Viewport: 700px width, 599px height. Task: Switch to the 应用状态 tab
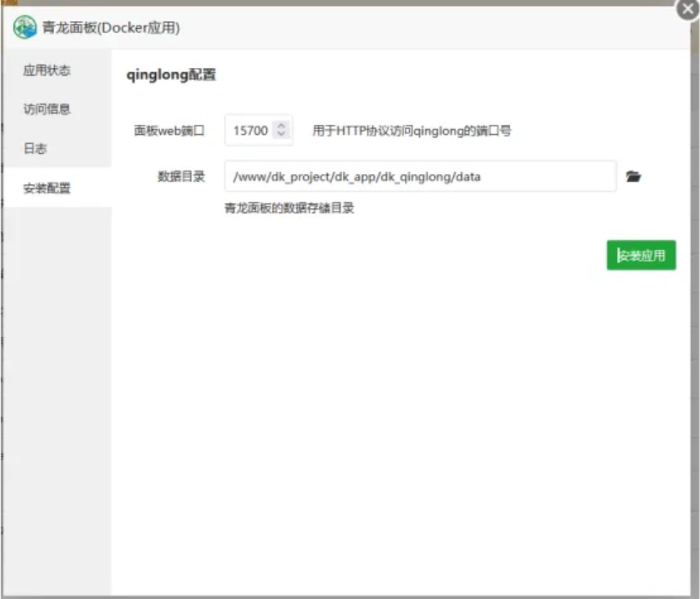coord(47,71)
